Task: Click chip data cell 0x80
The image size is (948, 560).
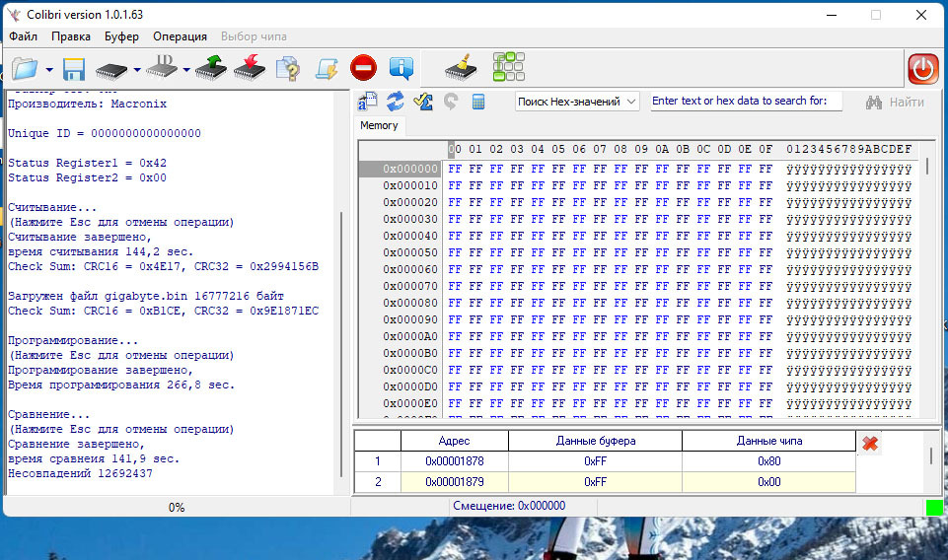Action: click(769, 461)
